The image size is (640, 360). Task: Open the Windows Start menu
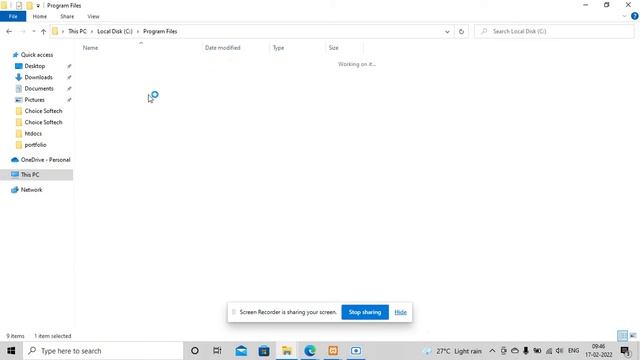point(11,351)
